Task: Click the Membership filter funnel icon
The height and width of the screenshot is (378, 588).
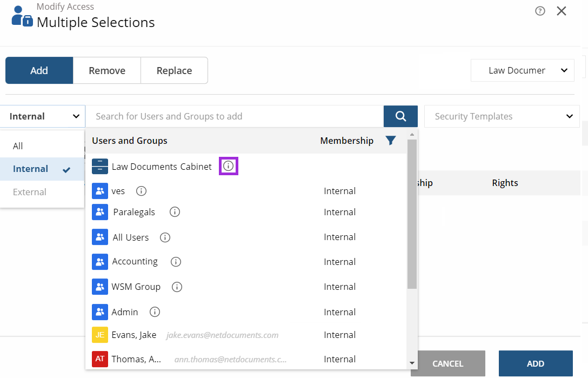Action: tap(390, 141)
